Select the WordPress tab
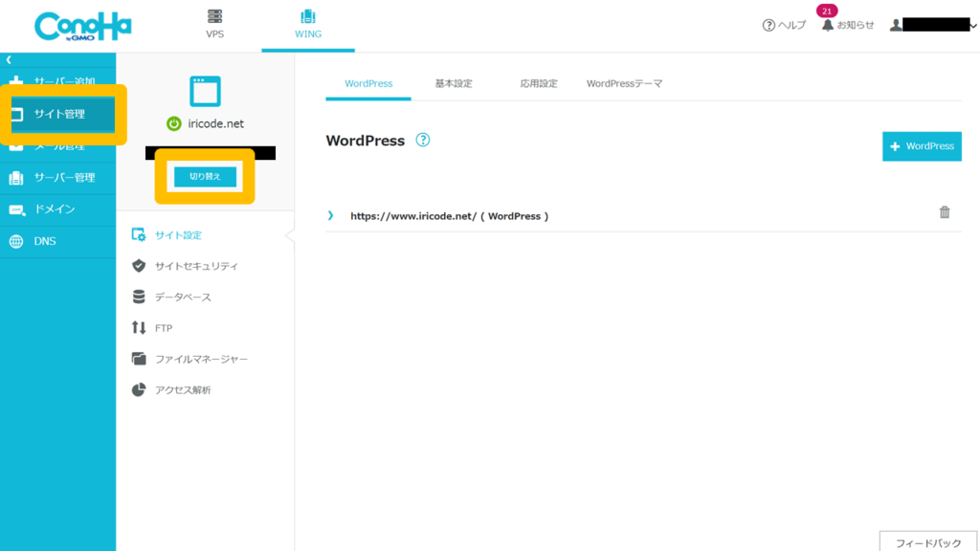980x551 pixels. click(x=368, y=84)
